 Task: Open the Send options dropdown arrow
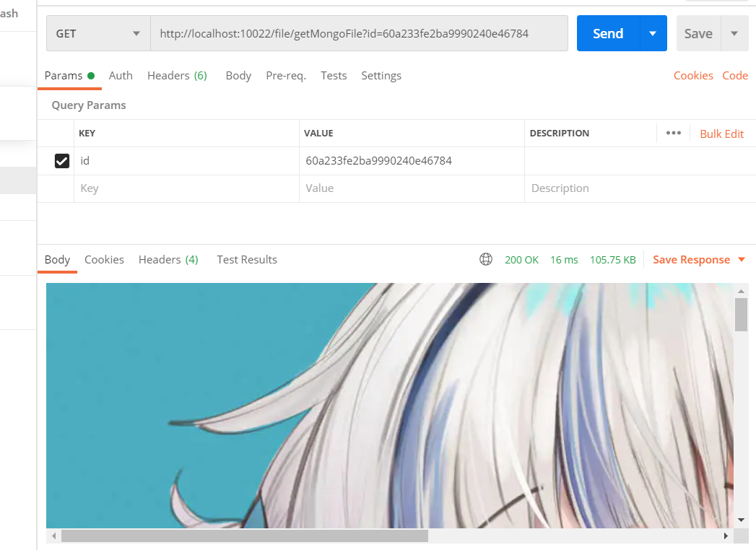(653, 33)
